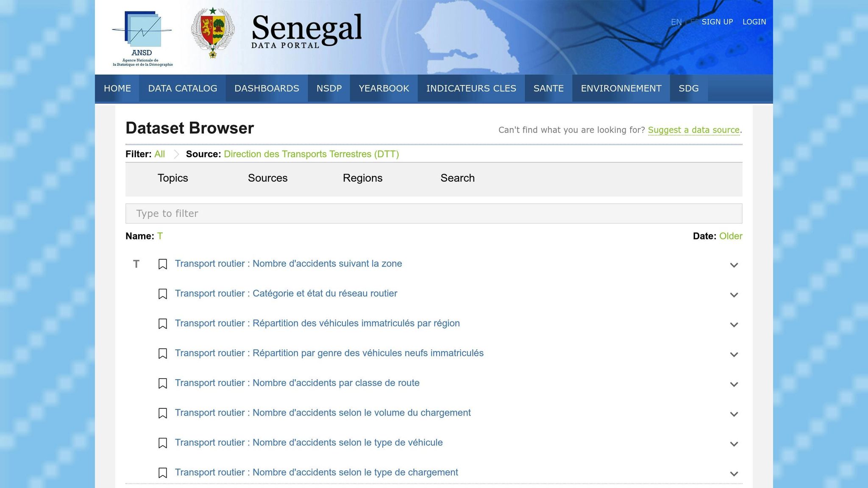
Task: Bookmark the 'accidents selon le type de chargement' dataset
Action: click(162, 473)
